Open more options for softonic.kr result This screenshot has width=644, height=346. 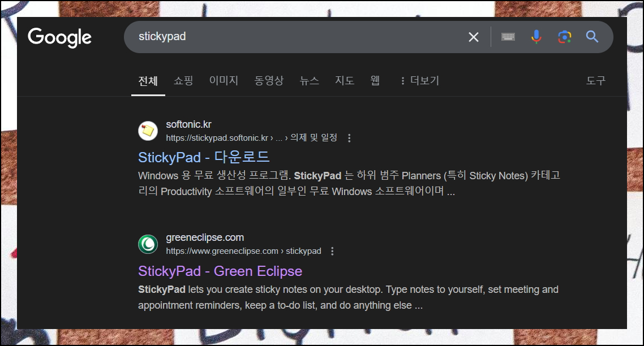[349, 139]
